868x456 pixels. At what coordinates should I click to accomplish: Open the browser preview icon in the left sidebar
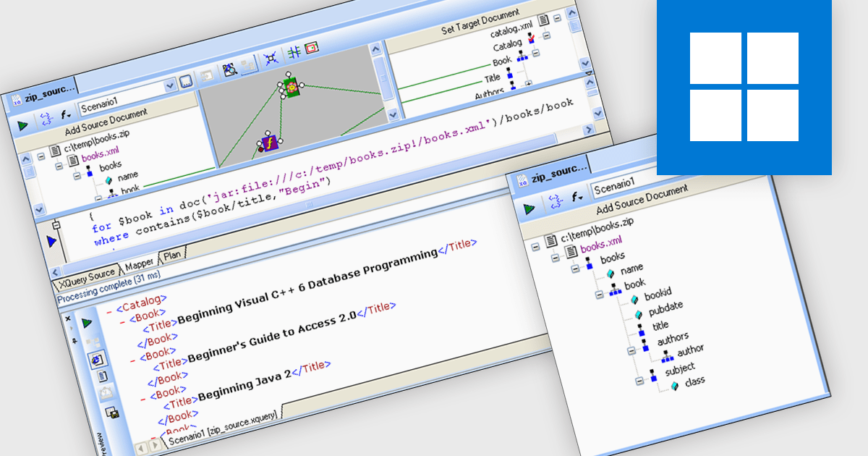pos(98,359)
